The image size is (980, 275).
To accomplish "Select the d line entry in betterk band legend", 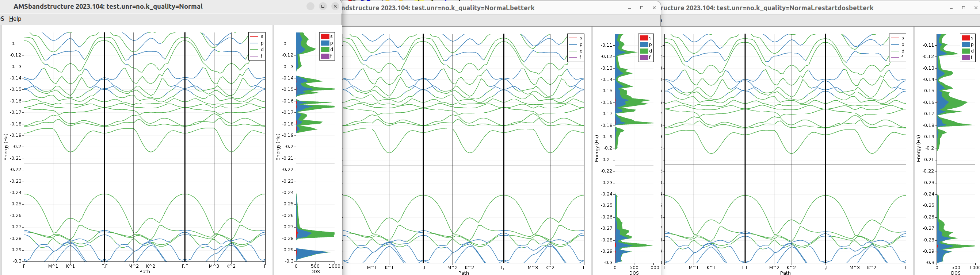I will (x=576, y=51).
